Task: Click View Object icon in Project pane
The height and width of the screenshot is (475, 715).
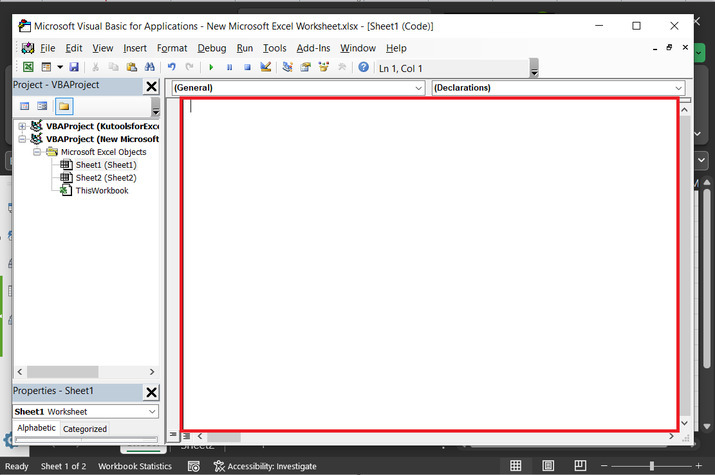Action: point(42,106)
